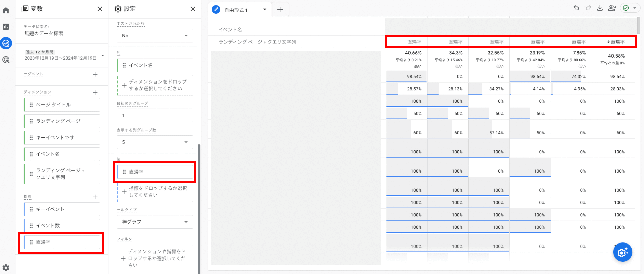This screenshot has height=274, width=644.
Task: Add a new dimension with plus icon
Action: click(95, 92)
